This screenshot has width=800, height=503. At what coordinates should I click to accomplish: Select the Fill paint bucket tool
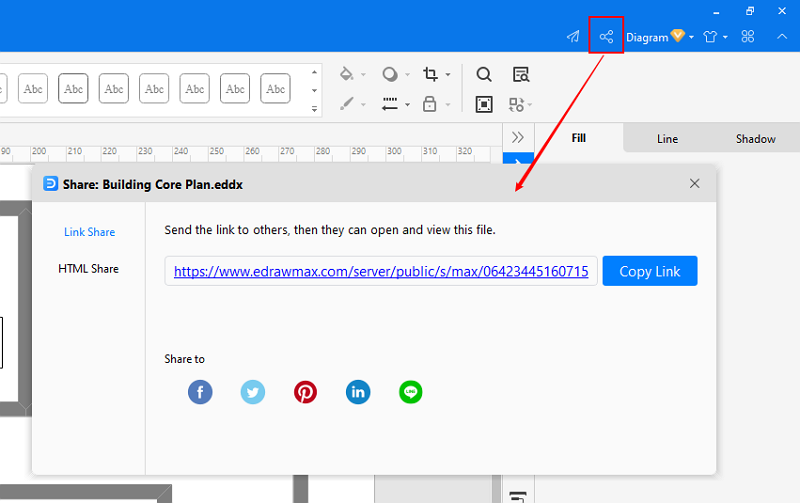(346, 74)
